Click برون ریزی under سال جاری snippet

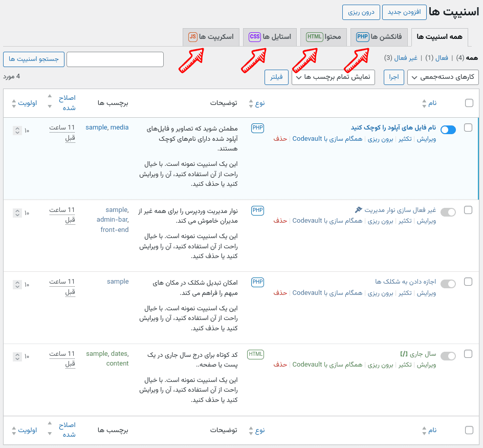click(381, 365)
